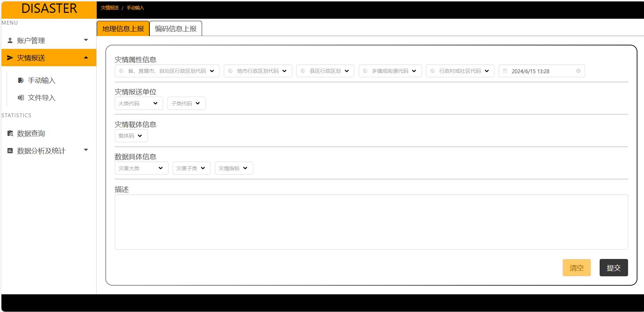
Task: Click the edit document icon beside 手动输入
Action: click(x=21, y=80)
